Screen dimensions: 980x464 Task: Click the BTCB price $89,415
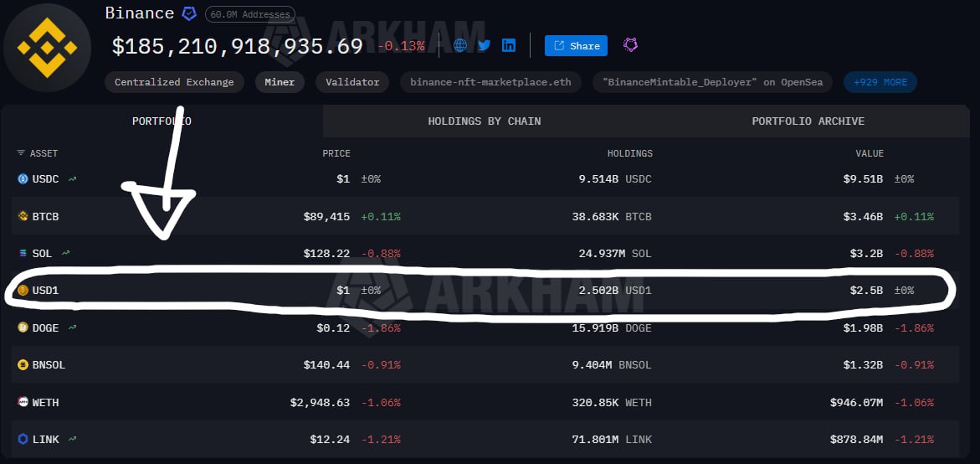click(x=327, y=216)
